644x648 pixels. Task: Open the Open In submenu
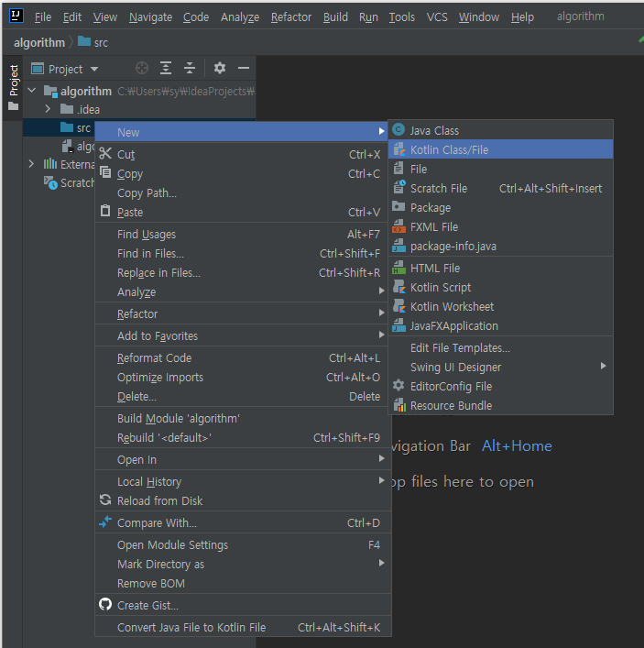[x=244, y=459]
